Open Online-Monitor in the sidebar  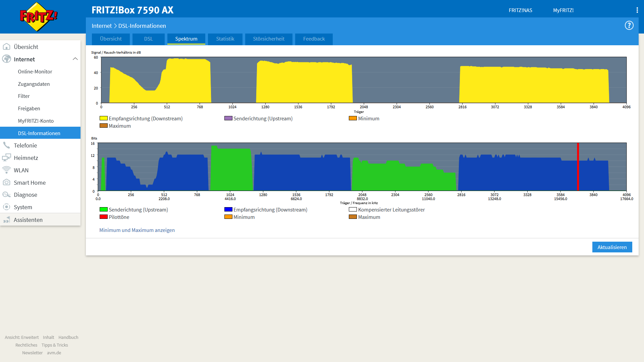coord(35,71)
